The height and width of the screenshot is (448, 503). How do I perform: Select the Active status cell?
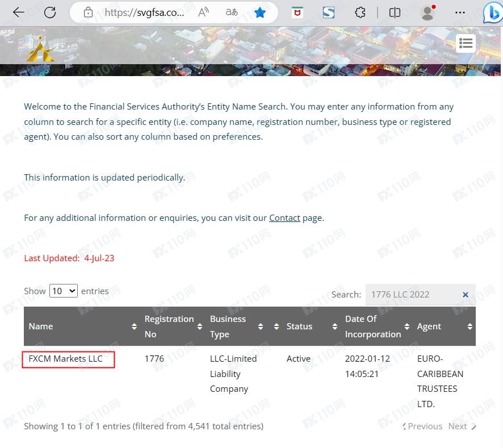click(x=298, y=359)
